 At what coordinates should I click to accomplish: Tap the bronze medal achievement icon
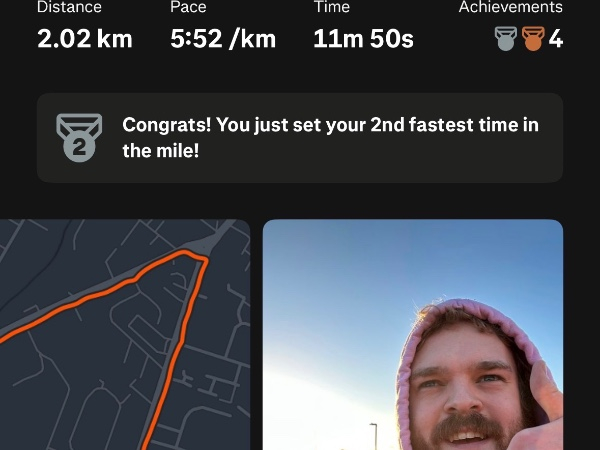[533, 39]
